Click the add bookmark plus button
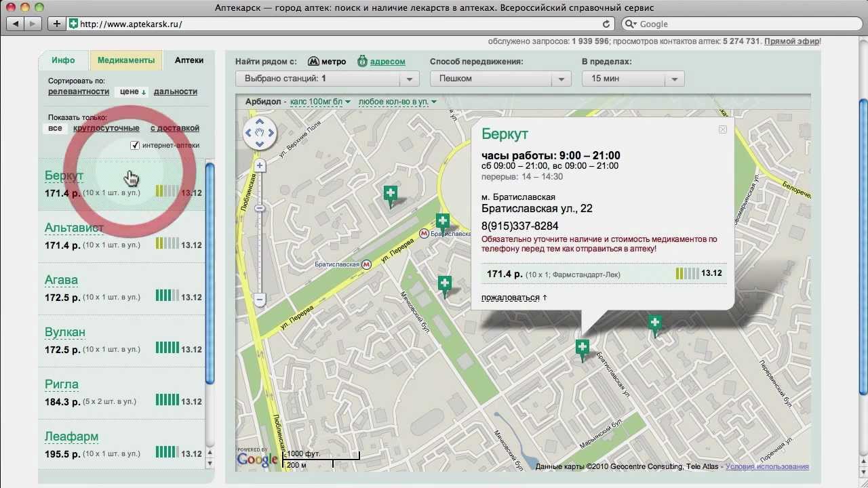The height and width of the screenshot is (488, 868). 56,24
